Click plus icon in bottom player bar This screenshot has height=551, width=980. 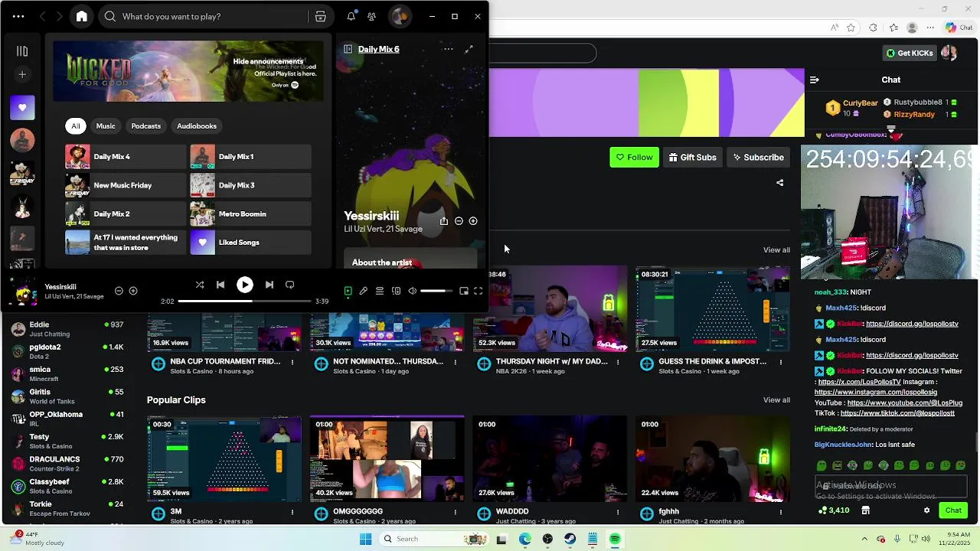(x=133, y=291)
